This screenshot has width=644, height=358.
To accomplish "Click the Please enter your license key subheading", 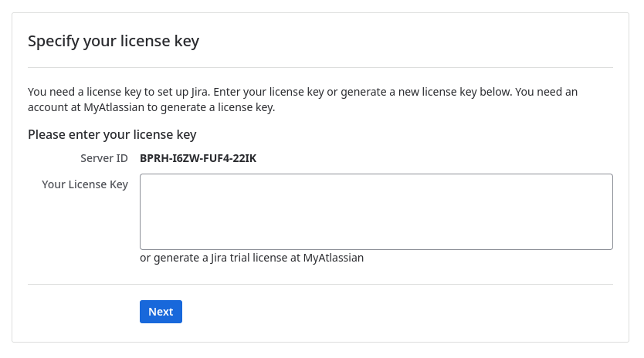I will pos(112,134).
